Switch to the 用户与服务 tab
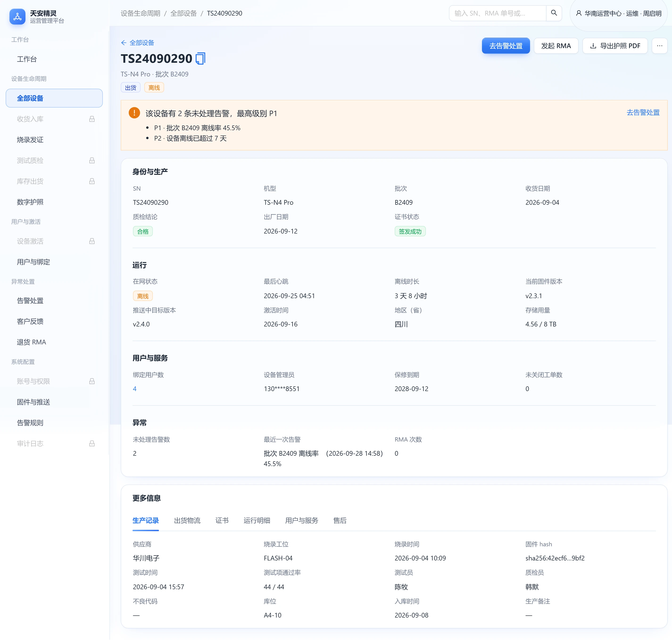 [x=302, y=520]
